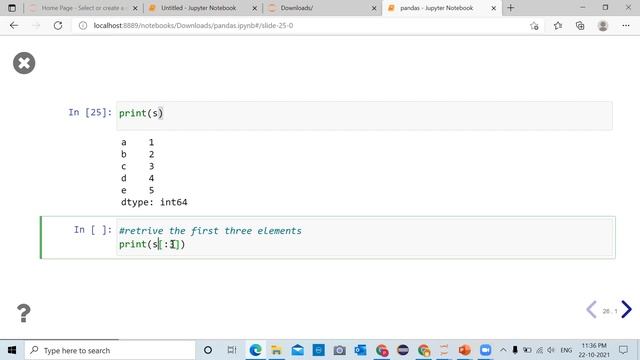
Task: Open the Favorites list icon
Action: [x=558, y=26]
